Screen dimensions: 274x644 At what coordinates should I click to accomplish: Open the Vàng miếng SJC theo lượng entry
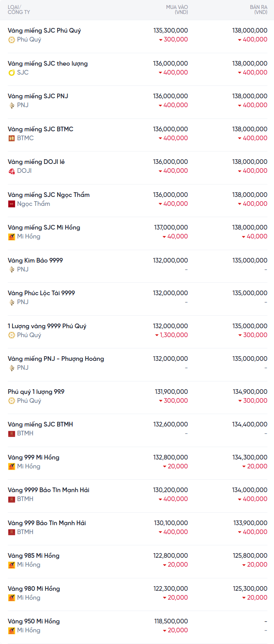48,64
